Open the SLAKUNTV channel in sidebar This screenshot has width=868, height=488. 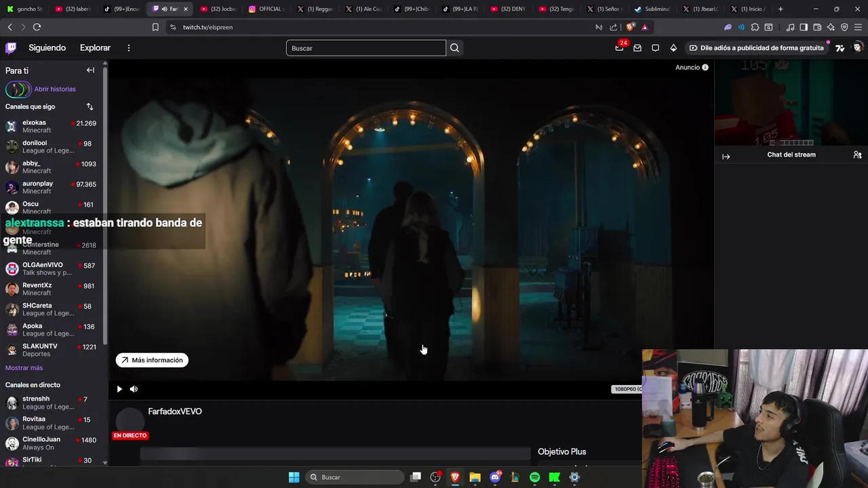click(52, 350)
